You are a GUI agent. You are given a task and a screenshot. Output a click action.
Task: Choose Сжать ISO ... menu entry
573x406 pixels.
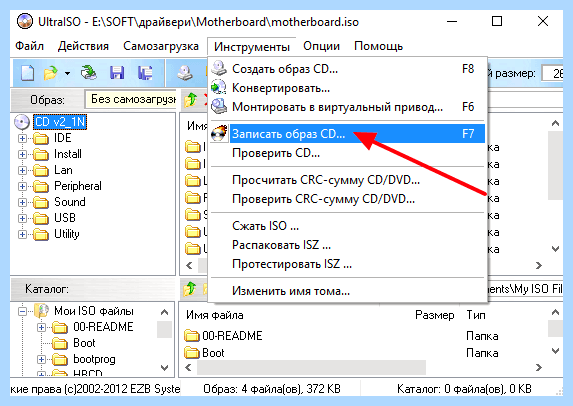[x=348, y=226]
